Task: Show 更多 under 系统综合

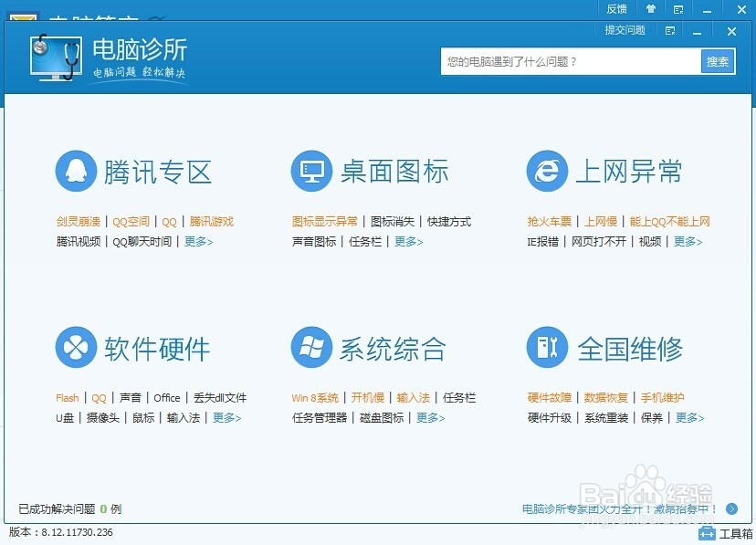Action: tap(431, 418)
